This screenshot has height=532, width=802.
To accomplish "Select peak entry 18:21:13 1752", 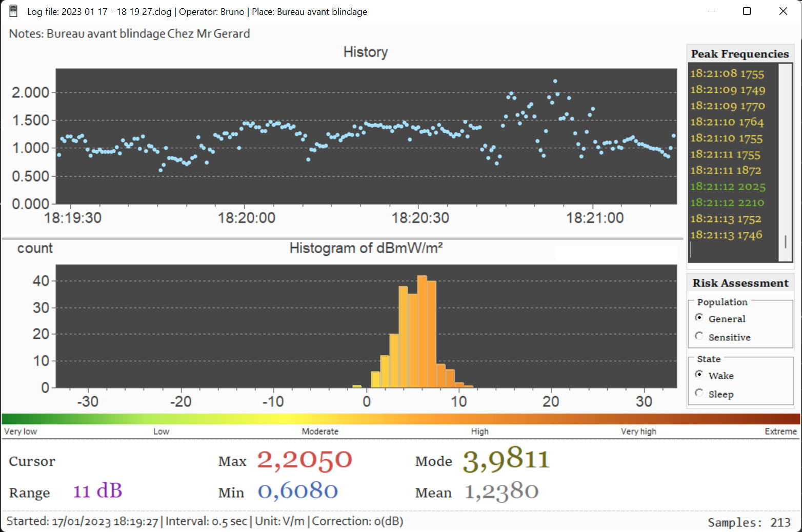I will click(x=726, y=219).
